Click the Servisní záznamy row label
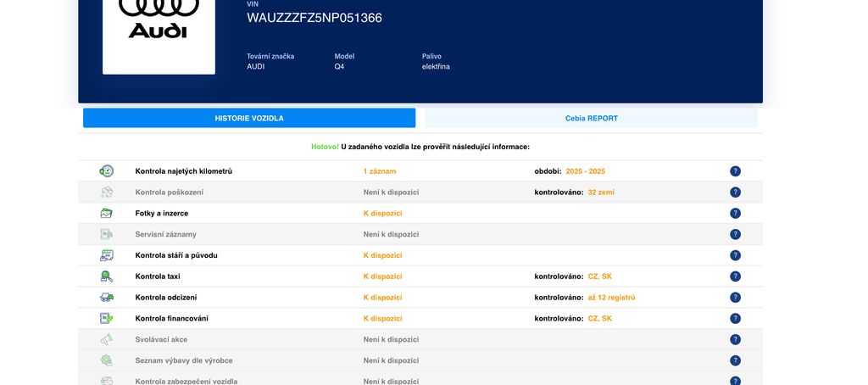The image size is (868, 385). coord(165,234)
